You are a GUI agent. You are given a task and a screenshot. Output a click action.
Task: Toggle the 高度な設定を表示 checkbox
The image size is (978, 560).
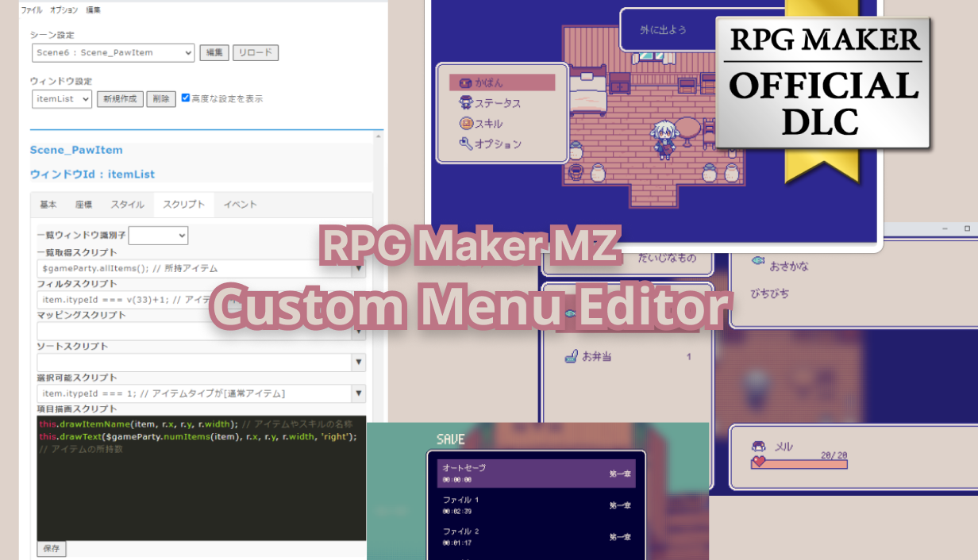click(x=186, y=98)
